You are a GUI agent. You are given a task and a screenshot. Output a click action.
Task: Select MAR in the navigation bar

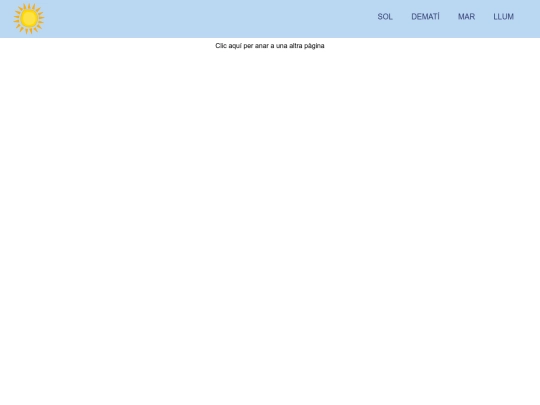click(466, 17)
